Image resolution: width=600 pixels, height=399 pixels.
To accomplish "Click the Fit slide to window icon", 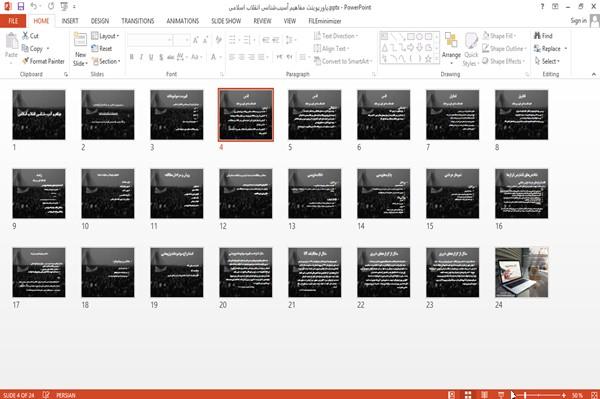I will [x=594, y=395].
